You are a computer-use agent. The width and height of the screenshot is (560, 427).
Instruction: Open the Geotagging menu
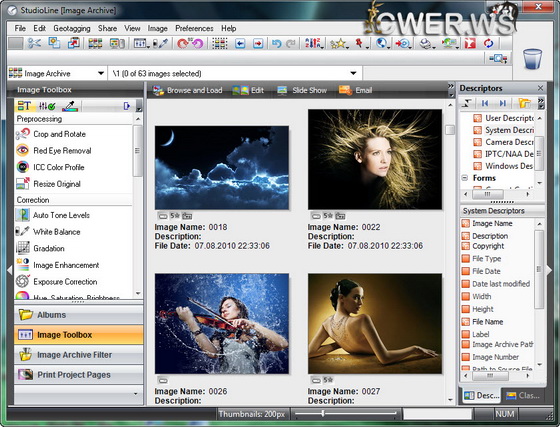click(x=72, y=28)
